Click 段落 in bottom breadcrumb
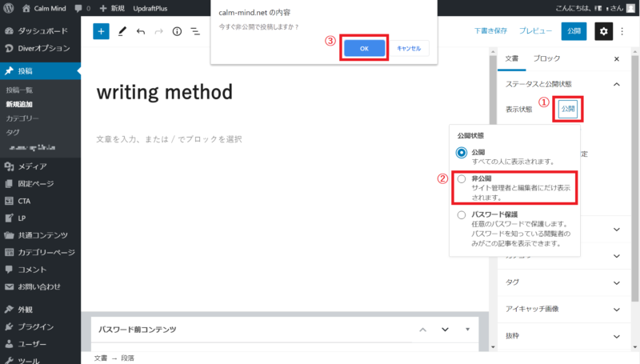 pos(127,358)
